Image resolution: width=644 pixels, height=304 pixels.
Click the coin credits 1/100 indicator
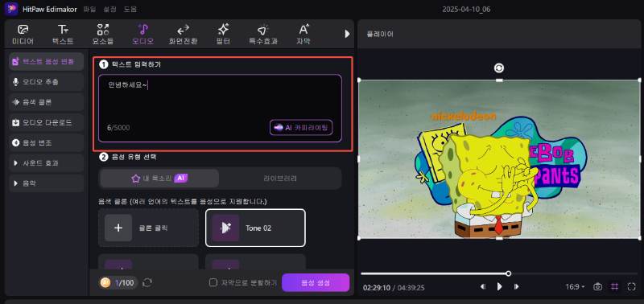tap(118, 282)
